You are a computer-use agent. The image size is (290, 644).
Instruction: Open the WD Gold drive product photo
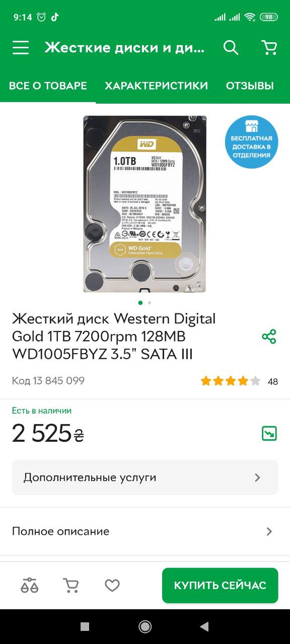coord(145,204)
